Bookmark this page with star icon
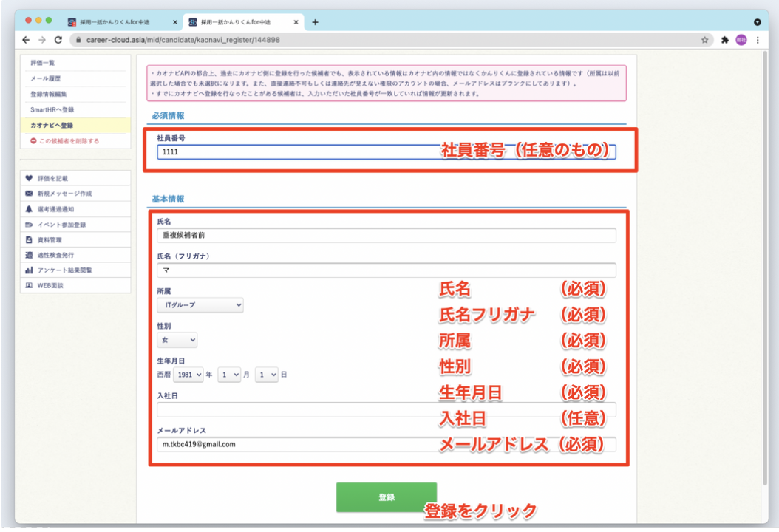 705,40
